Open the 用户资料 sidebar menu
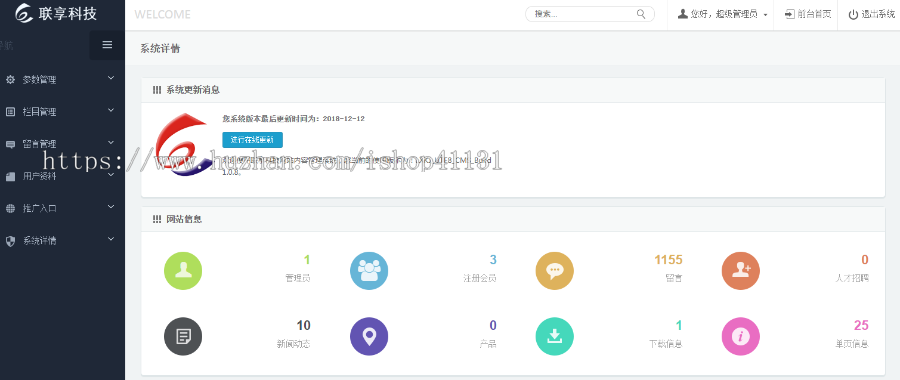 click(62, 176)
